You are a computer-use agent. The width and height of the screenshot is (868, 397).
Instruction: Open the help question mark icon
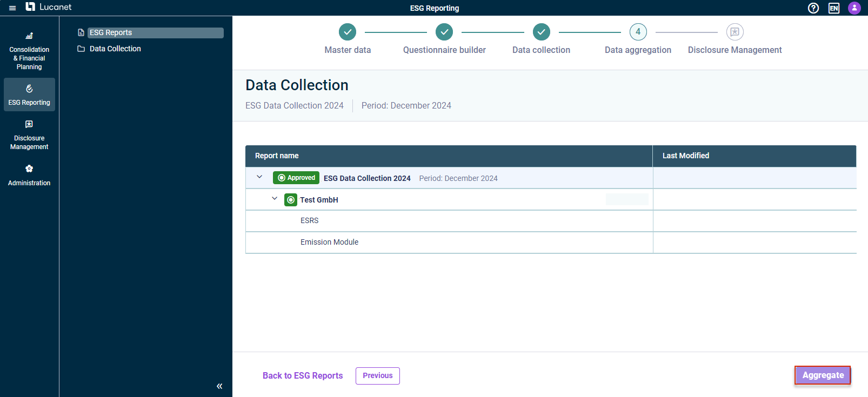tap(813, 8)
